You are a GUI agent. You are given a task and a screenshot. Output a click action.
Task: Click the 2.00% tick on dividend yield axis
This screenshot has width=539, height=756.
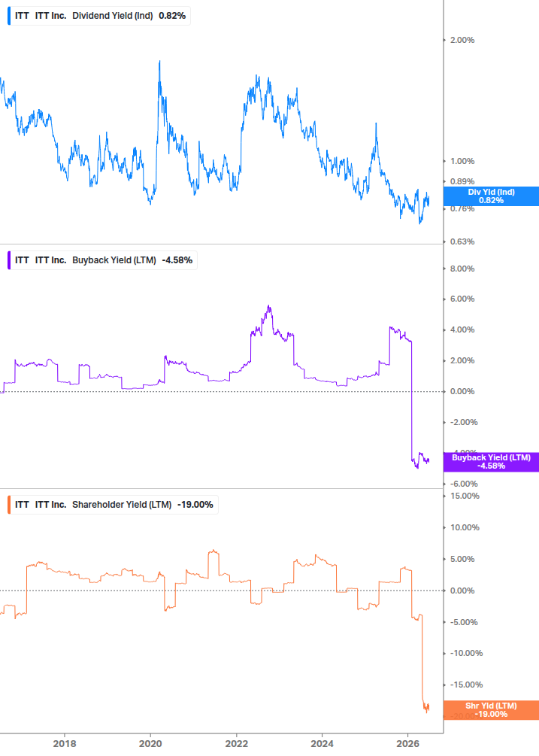(x=462, y=40)
